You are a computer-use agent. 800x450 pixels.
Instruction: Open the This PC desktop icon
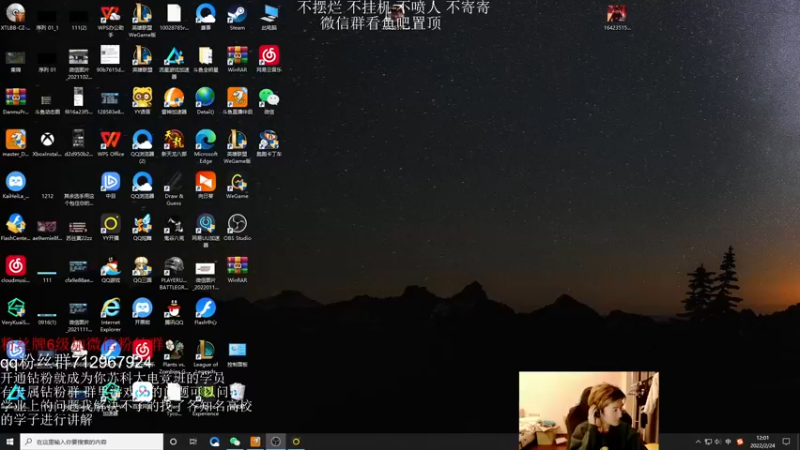(x=269, y=16)
